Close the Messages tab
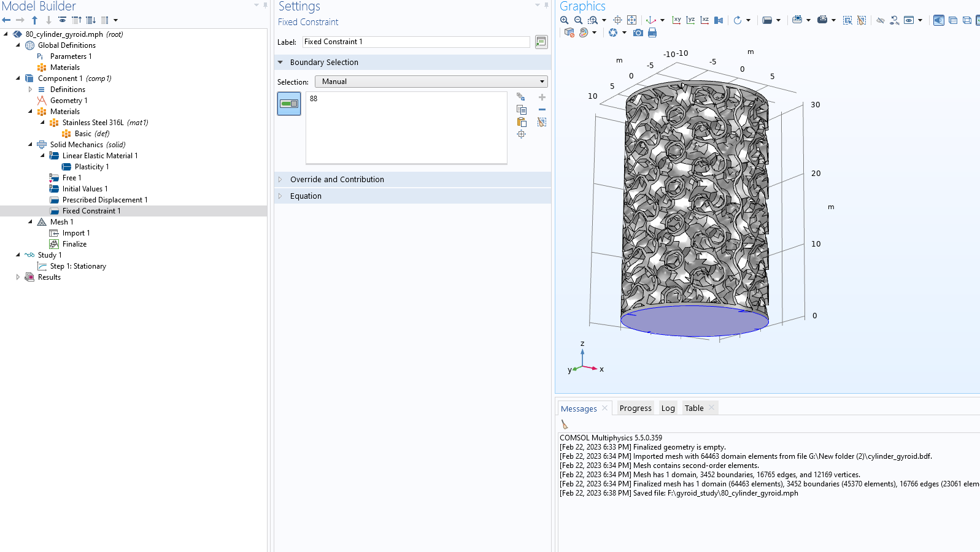Image resolution: width=980 pixels, height=552 pixels. pos(604,408)
